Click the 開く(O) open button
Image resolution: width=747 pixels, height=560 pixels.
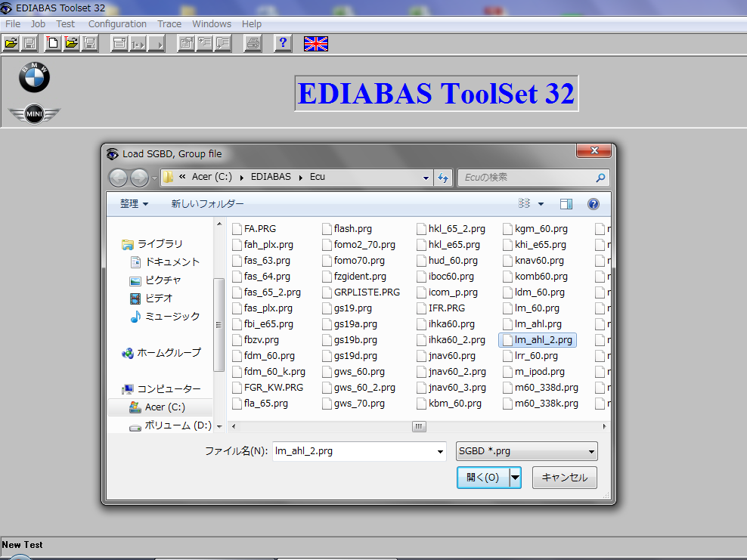click(482, 477)
